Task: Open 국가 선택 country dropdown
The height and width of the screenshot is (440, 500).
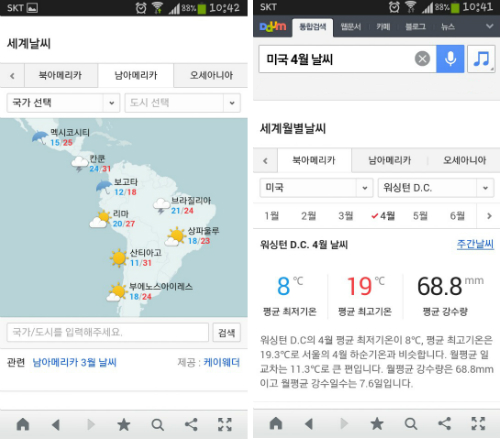Action: pos(63,103)
